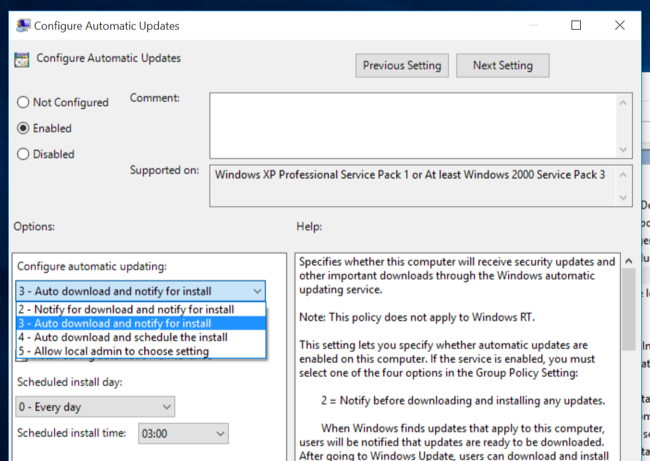Click the title bar Group Policy window icon

[23, 26]
